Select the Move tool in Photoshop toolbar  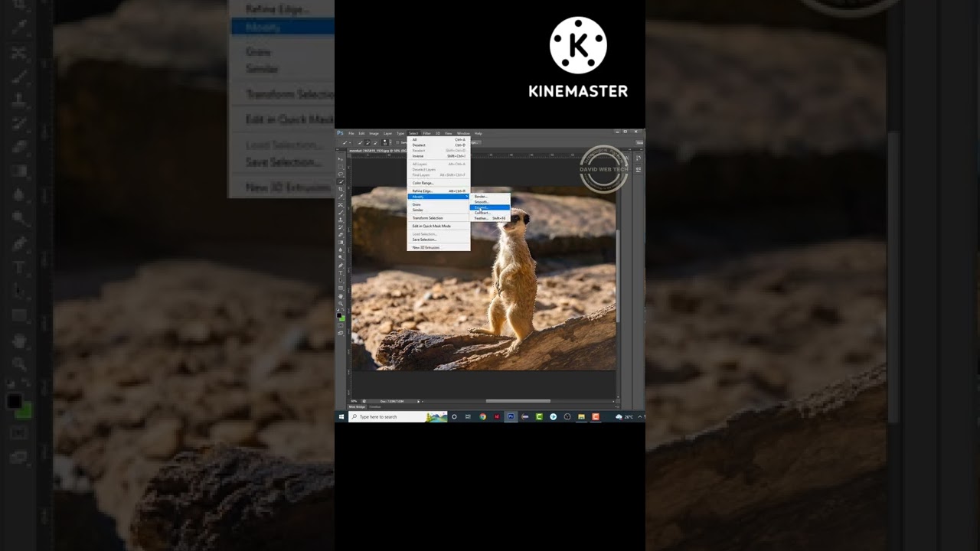point(341,159)
